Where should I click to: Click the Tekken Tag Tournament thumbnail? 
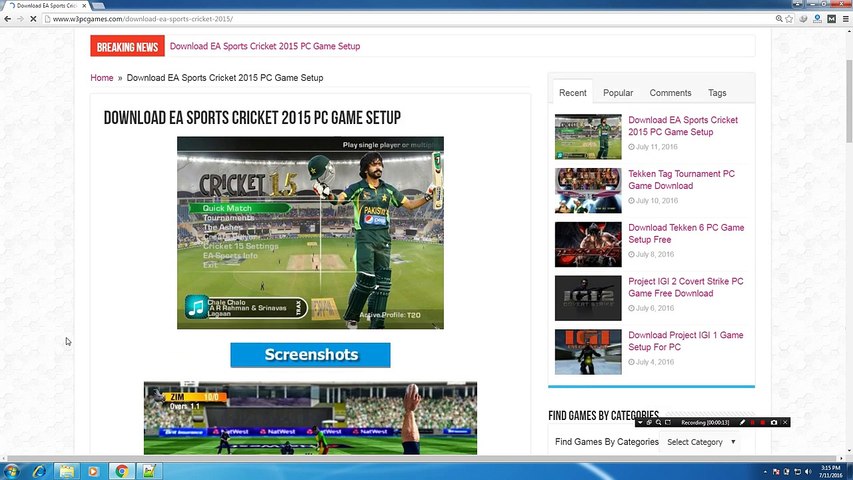click(x=588, y=190)
